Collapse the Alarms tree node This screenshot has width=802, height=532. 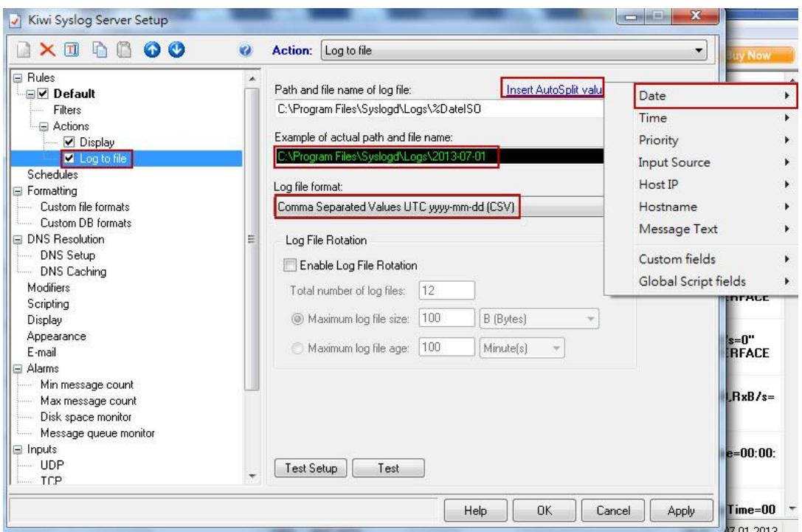pyautogui.click(x=18, y=369)
